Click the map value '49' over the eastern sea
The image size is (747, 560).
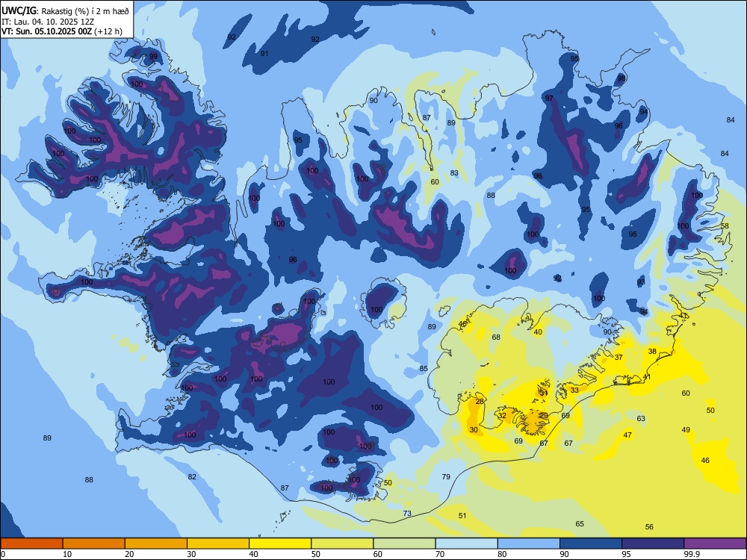tap(686, 429)
